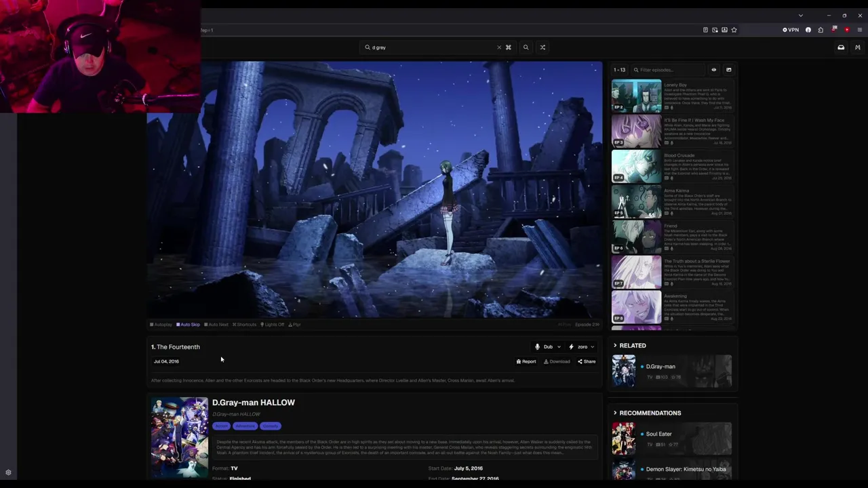Click the command shortcut icon in search bar
This screenshot has width=868, height=488.
(508, 47)
